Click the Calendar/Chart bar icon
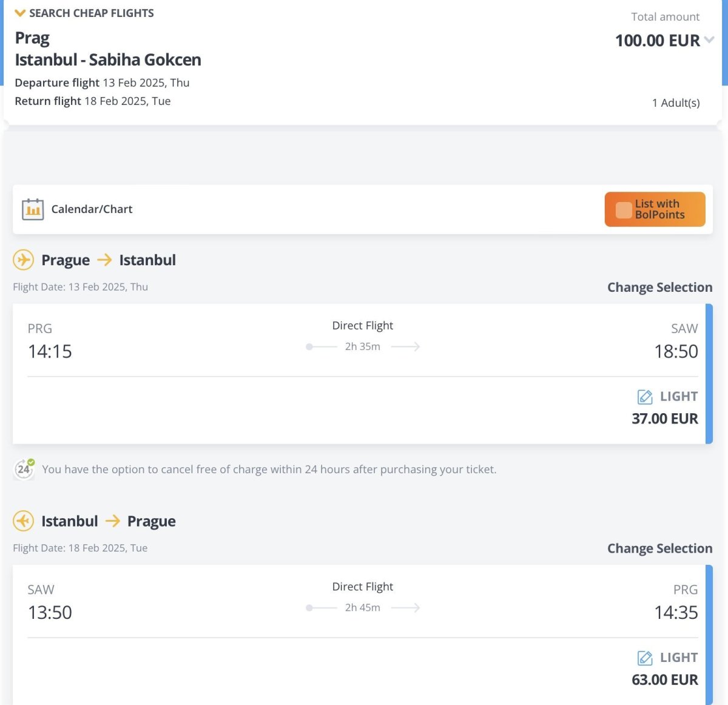Viewport: 728px width, 705px height. 33,209
